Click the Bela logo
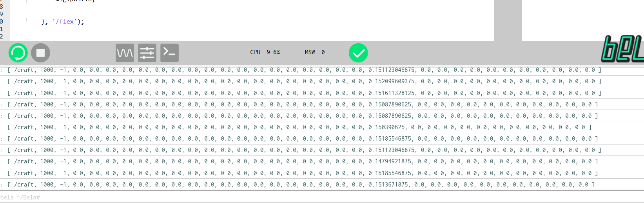 click(x=622, y=49)
